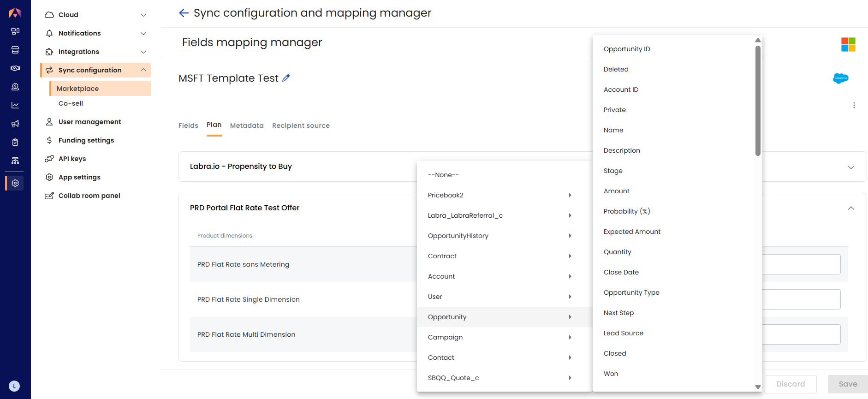
Task: Click the Save button
Action: point(848,384)
